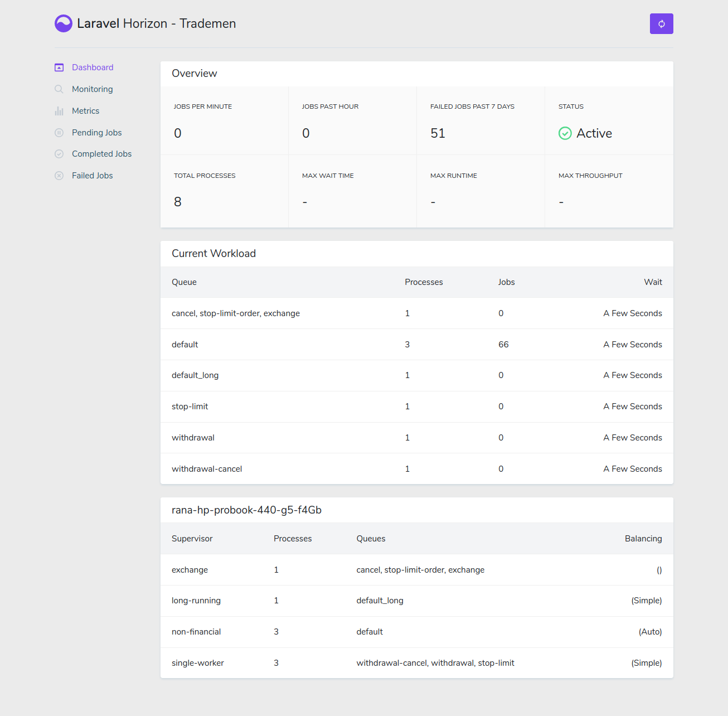Click the Laravel Horizon logo icon
728x716 pixels.
point(64,23)
